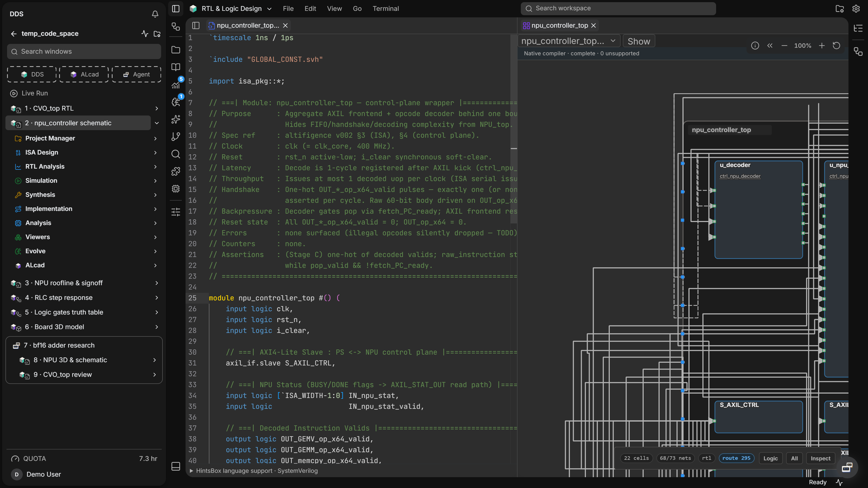
Task: Open the Go menu
Action: point(357,8)
